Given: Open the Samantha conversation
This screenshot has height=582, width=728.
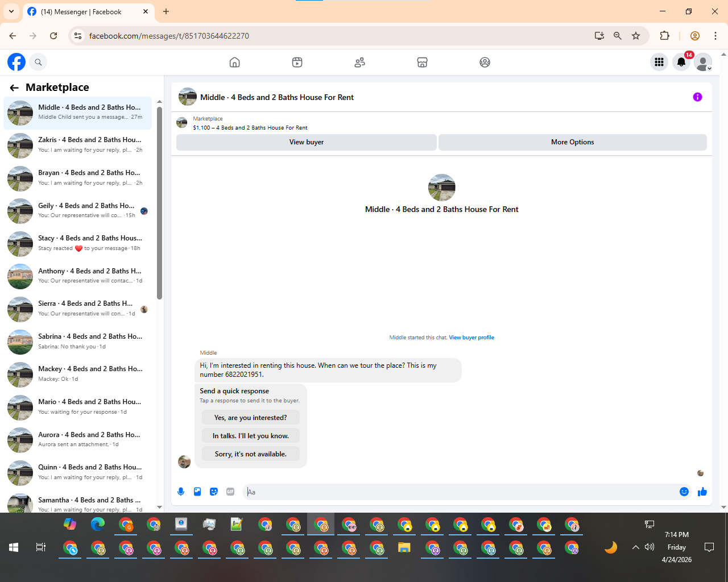Looking at the screenshot, I should click(78, 502).
